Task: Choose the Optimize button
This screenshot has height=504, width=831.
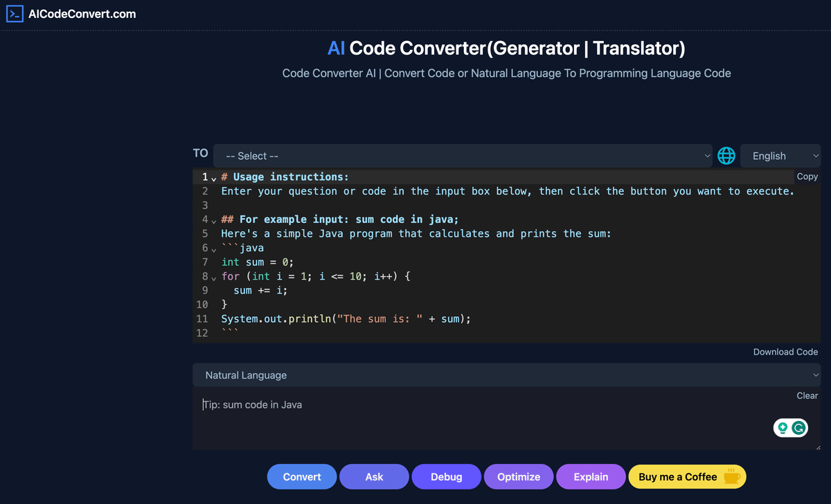Action: (518, 476)
